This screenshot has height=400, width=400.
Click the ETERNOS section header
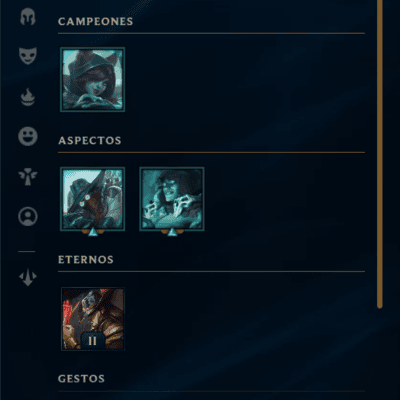pos(86,260)
